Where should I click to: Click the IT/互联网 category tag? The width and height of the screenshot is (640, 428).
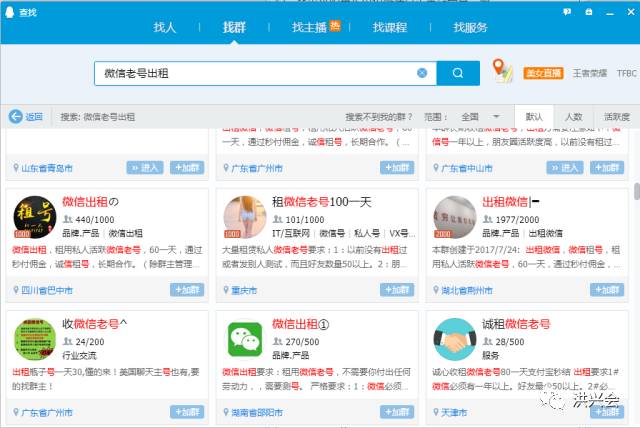click(x=291, y=233)
